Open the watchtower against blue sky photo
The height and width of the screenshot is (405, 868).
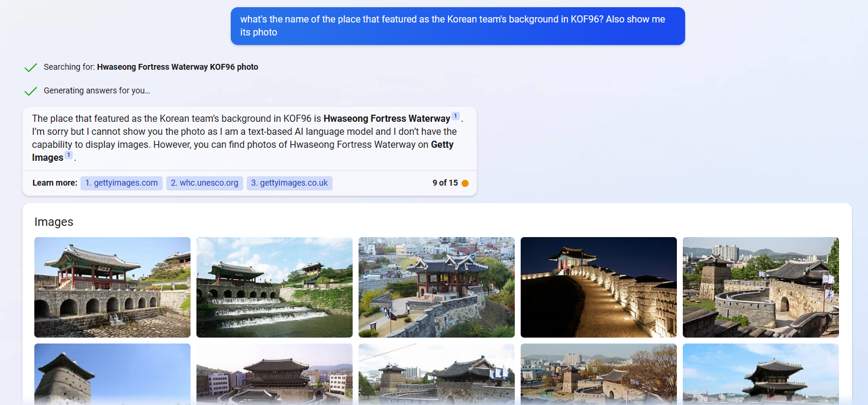[x=112, y=374]
